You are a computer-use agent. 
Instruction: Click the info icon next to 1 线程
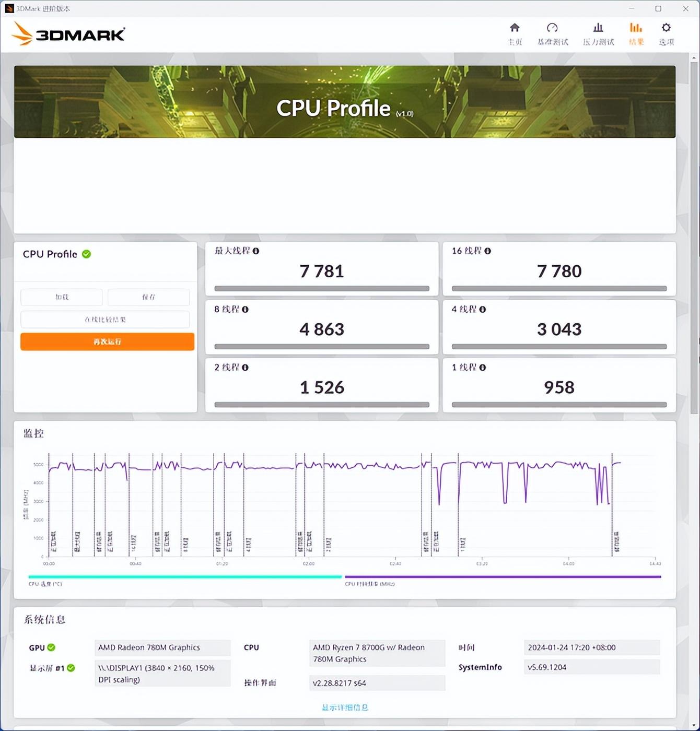coord(483,368)
